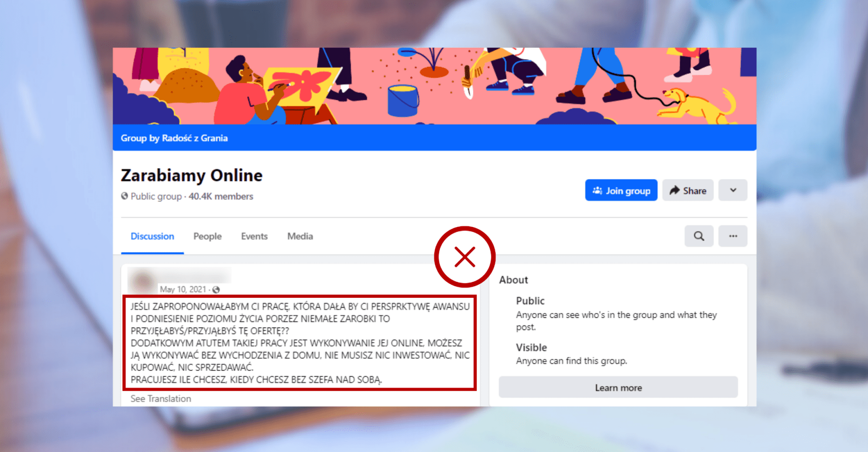Screen dimensions: 868x452
Task: Click the Public heading in About panel
Action: pos(530,301)
